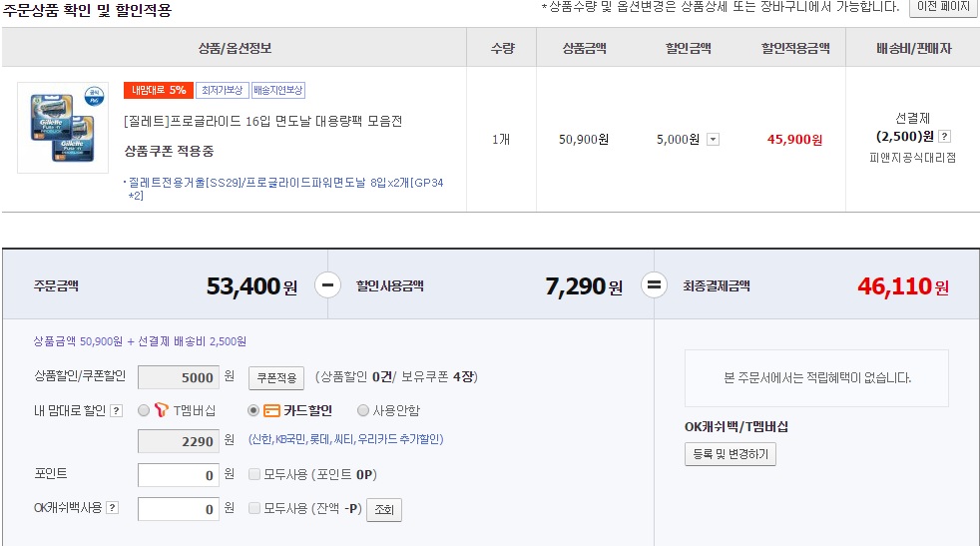The height and width of the screenshot is (546, 980).
Task: Click the 내맘대로 5% red badge
Action: tap(158, 90)
